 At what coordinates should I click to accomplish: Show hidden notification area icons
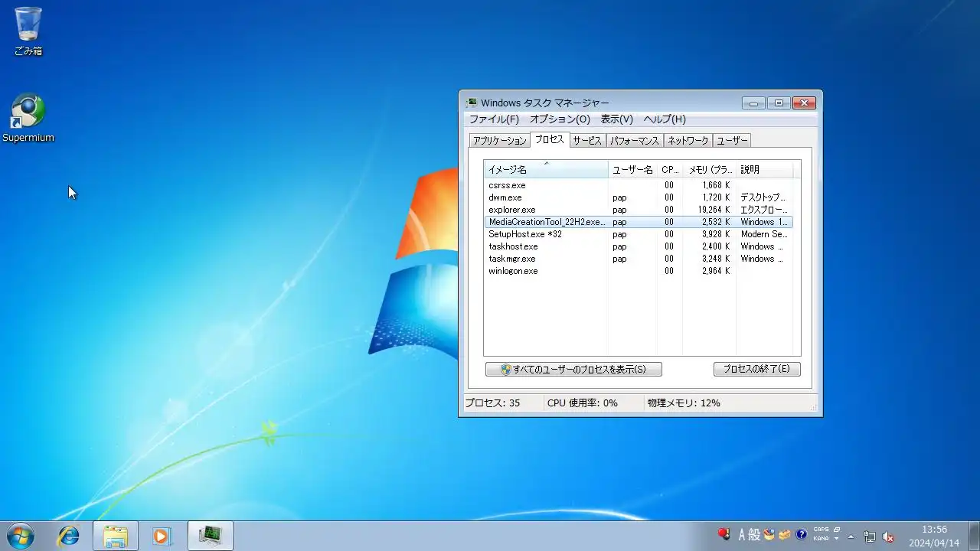851,536
